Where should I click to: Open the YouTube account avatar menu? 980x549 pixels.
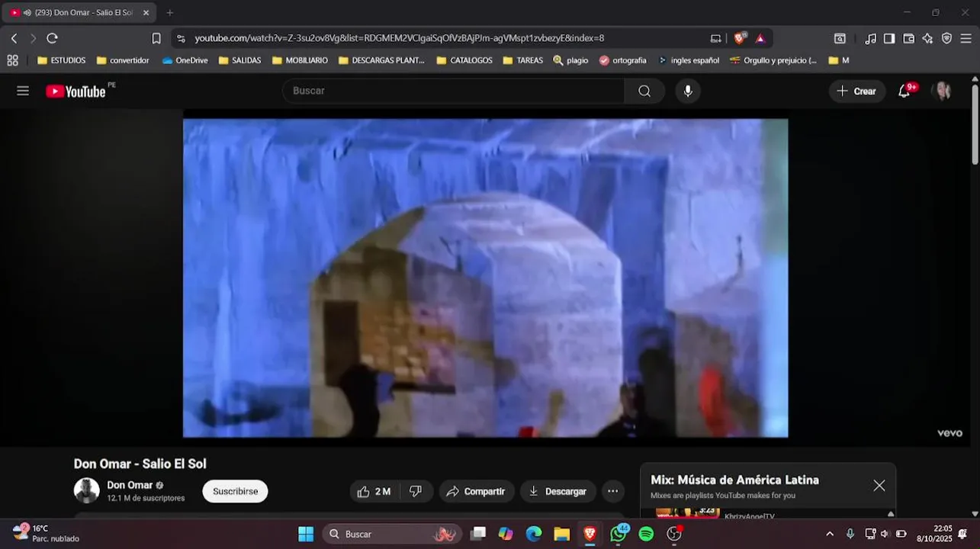pyautogui.click(x=943, y=91)
